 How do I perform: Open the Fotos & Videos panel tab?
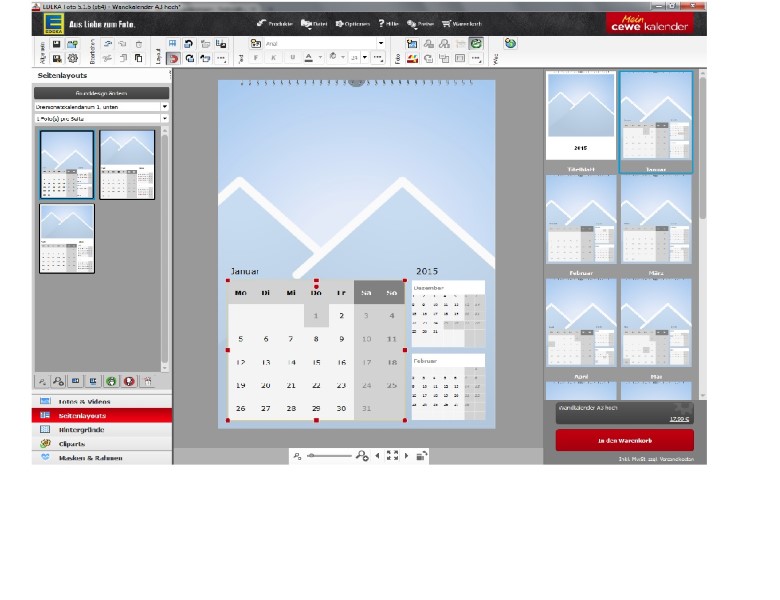tap(102, 401)
